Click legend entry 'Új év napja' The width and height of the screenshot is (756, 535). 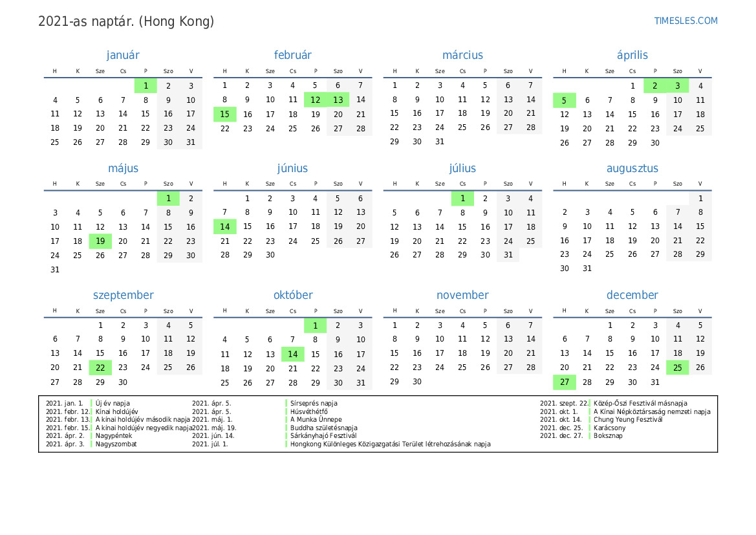pos(113,403)
